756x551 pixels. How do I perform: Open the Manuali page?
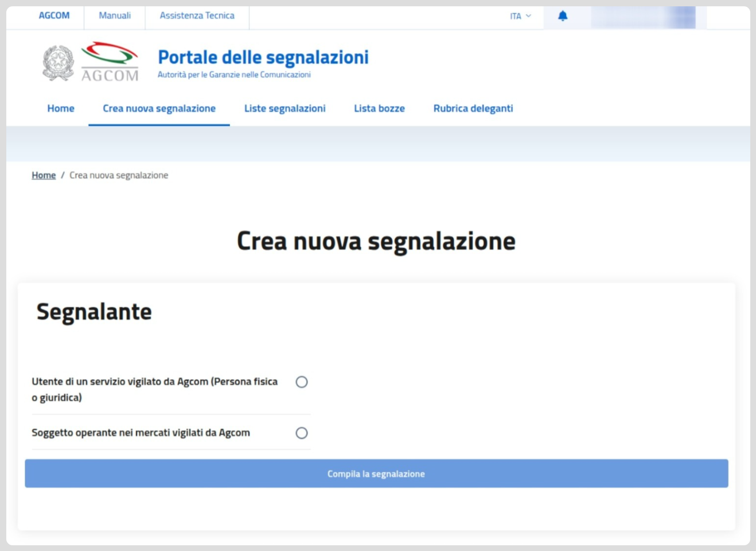[x=114, y=15]
